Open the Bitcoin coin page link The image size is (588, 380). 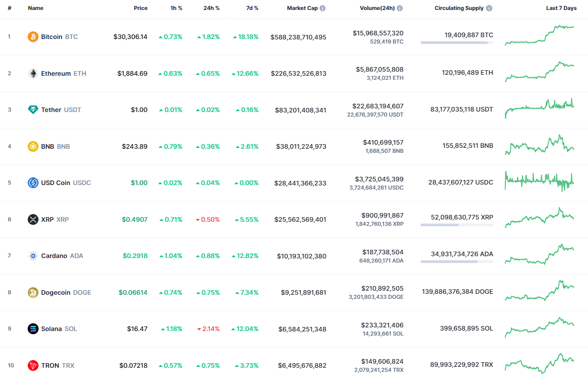pyautogui.click(x=52, y=37)
